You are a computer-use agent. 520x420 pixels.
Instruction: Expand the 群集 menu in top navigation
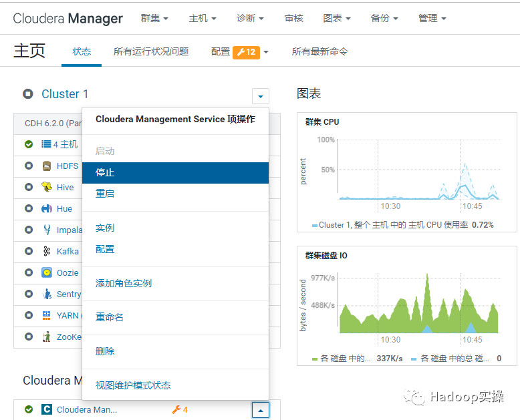click(x=154, y=18)
